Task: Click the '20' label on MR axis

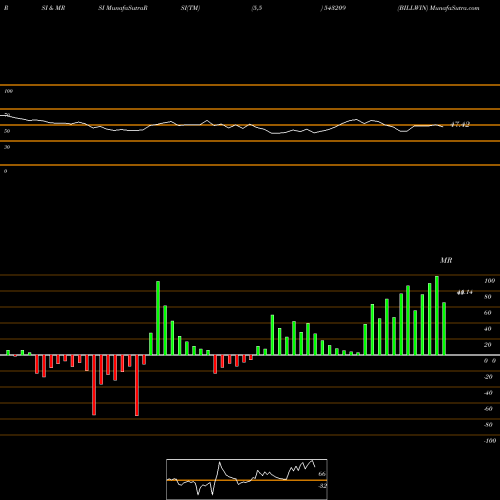Action: (x=488, y=345)
